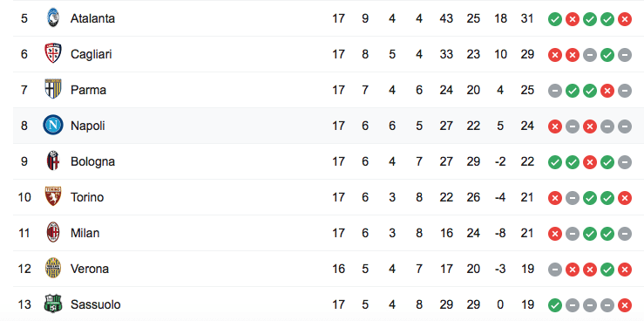Image resolution: width=644 pixels, height=321 pixels.
Task: Click the Verona club crest
Action: pos(53,269)
